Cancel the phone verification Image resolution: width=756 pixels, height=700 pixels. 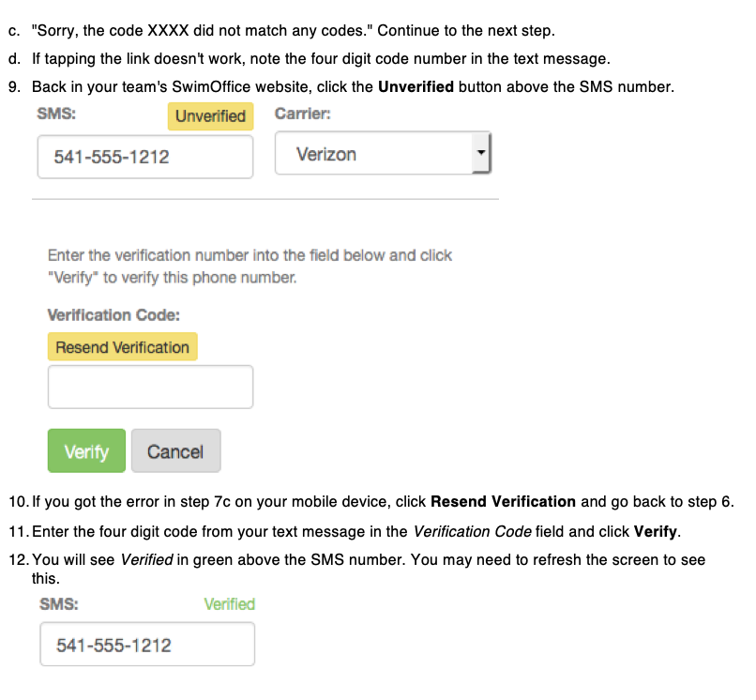click(x=176, y=451)
